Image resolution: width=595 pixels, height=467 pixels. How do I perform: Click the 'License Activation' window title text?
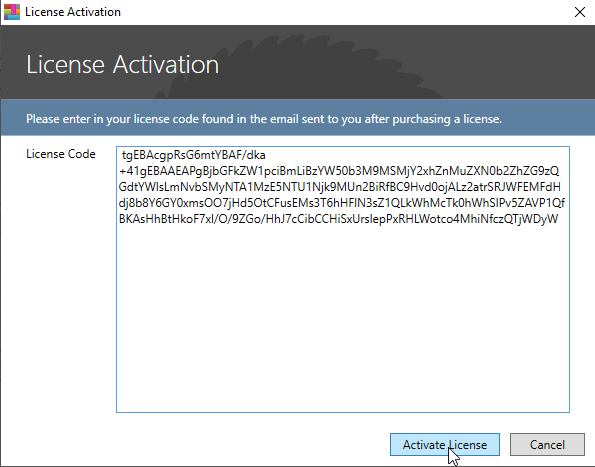[x=73, y=12]
